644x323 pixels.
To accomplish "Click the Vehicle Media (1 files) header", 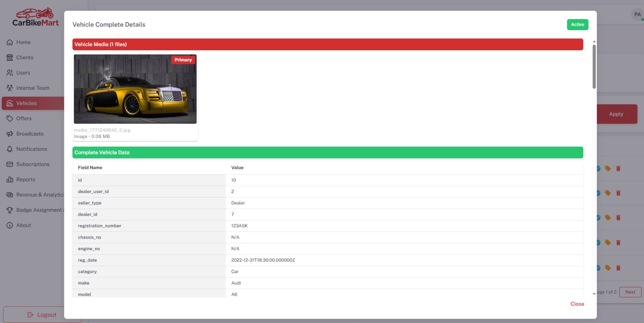I will click(328, 44).
